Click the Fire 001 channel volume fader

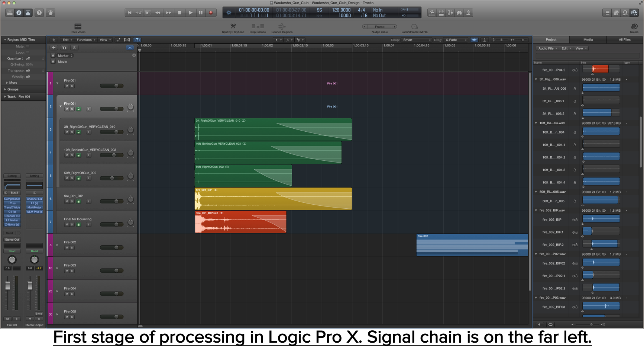click(x=7, y=286)
